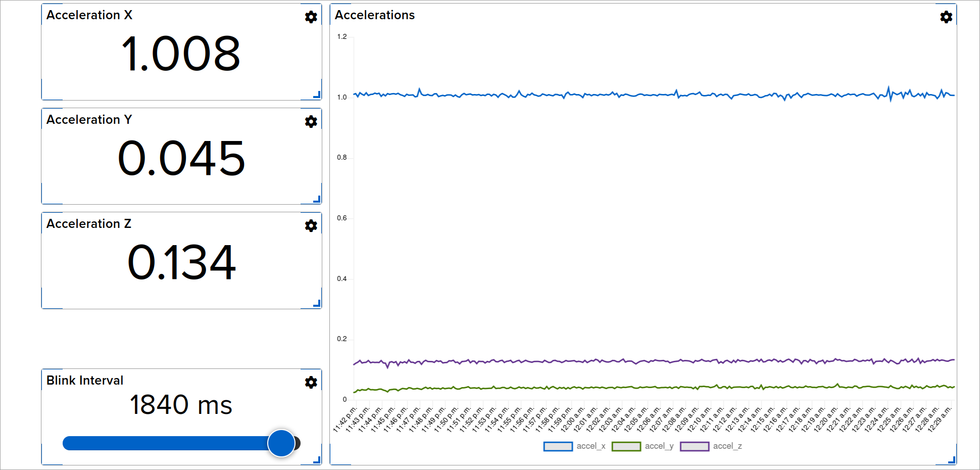
Task: Click the blue accel_x legend color box
Action: pos(558,446)
